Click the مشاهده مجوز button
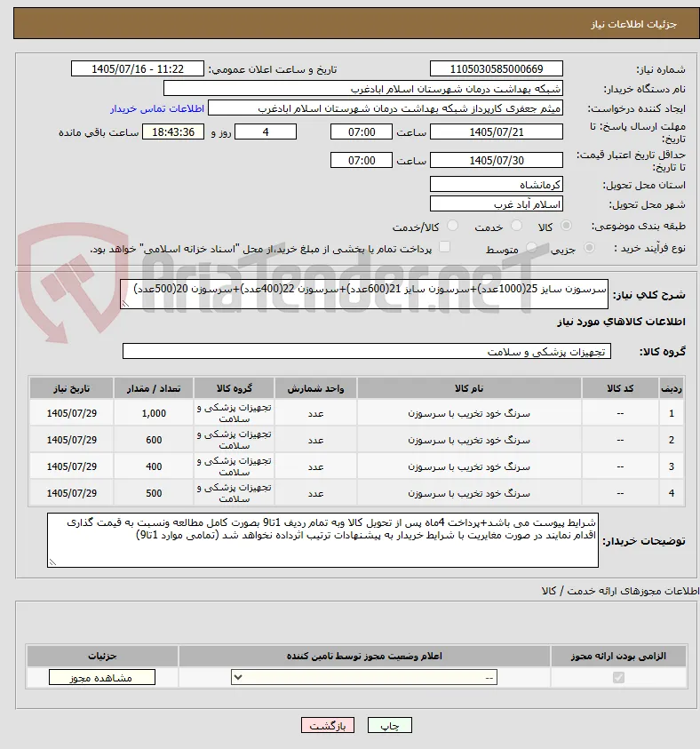 click(101, 677)
